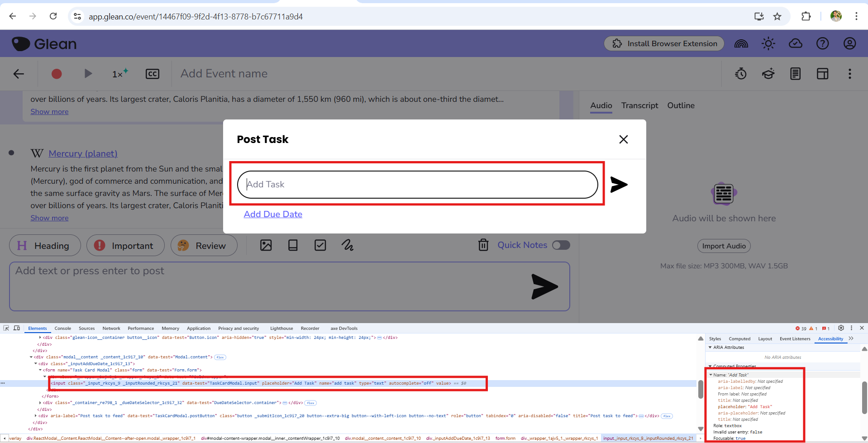Click into the Add Task input field
The height and width of the screenshot is (443, 868).
[417, 185]
